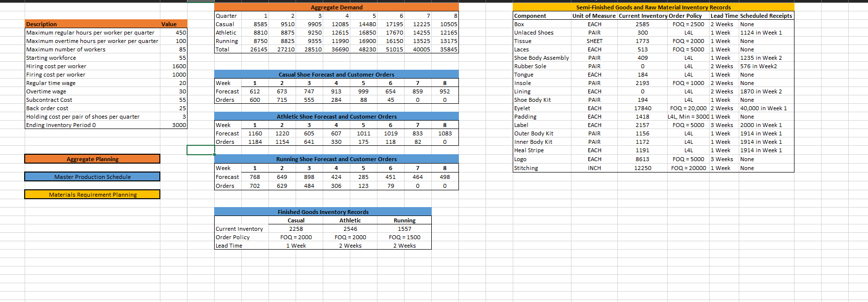Select the Stitching inventory value 12250

tap(642, 168)
